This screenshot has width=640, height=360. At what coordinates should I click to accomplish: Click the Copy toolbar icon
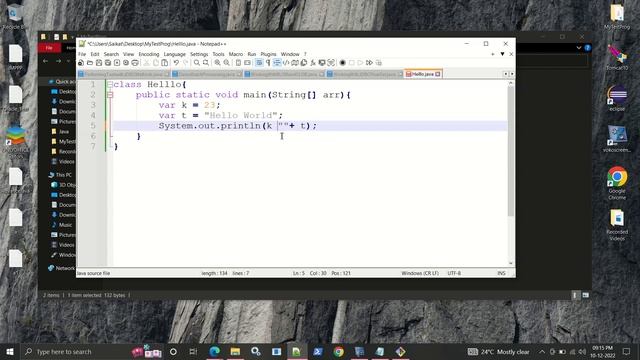click(x=156, y=63)
